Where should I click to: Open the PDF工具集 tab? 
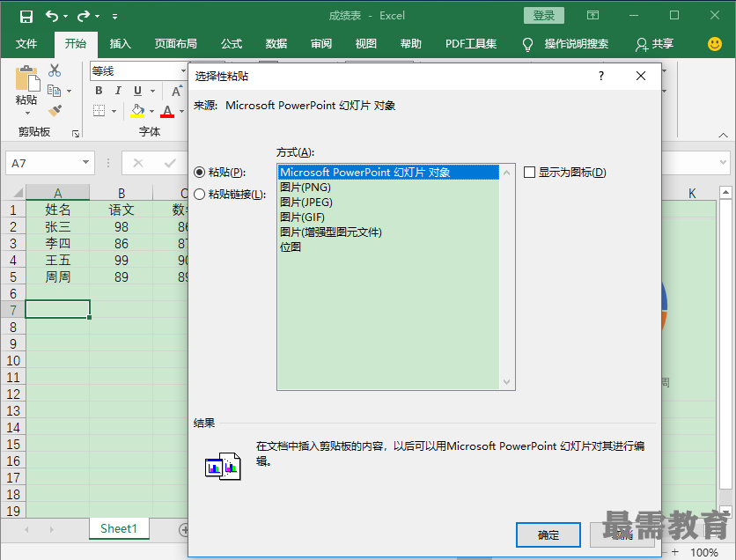471,44
